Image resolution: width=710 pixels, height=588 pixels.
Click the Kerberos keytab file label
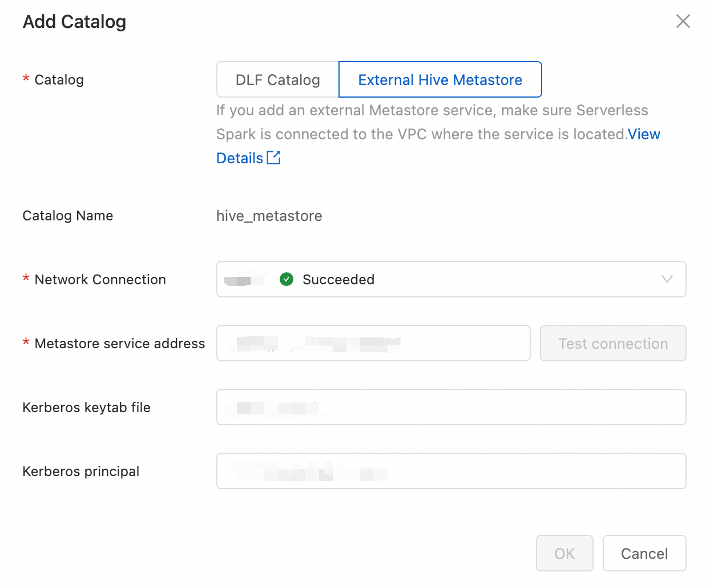click(x=87, y=408)
